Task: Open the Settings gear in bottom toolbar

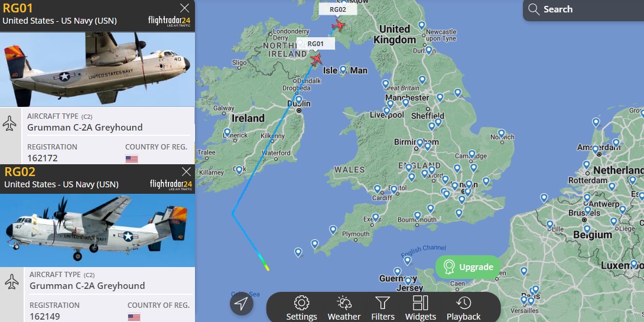Action: pyautogui.click(x=301, y=308)
